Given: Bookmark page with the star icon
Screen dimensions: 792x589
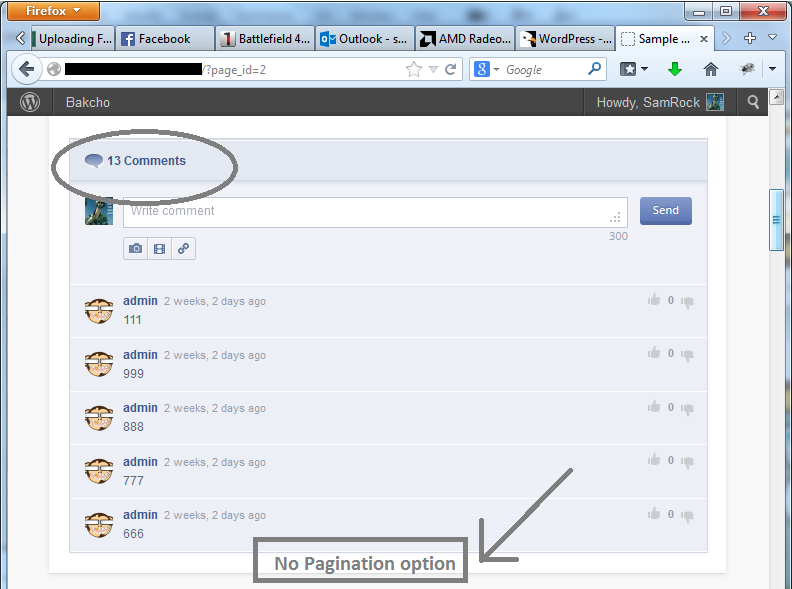Looking at the screenshot, I should (414, 69).
